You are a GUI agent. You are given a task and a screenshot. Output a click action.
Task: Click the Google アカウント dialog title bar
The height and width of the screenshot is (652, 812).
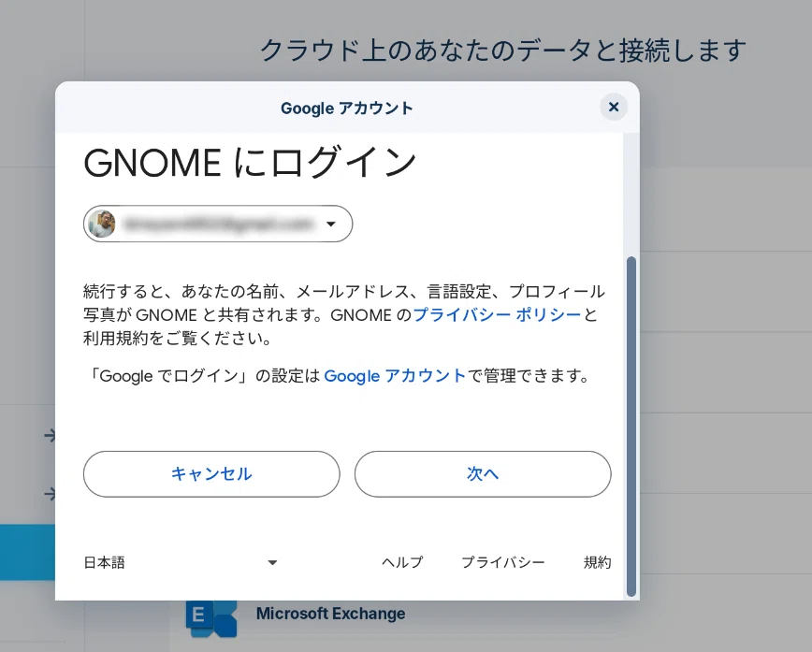(x=347, y=108)
